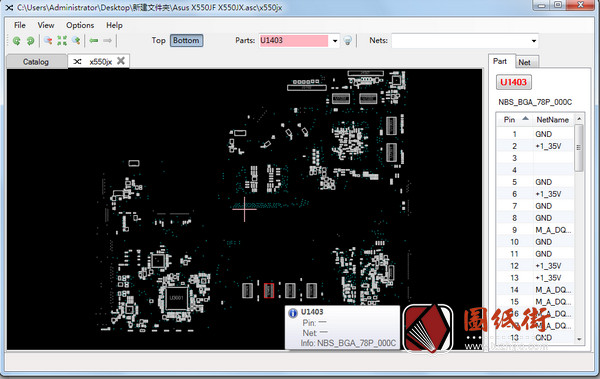Close the x550jx tab
This screenshot has width=600, height=379.
(121, 61)
